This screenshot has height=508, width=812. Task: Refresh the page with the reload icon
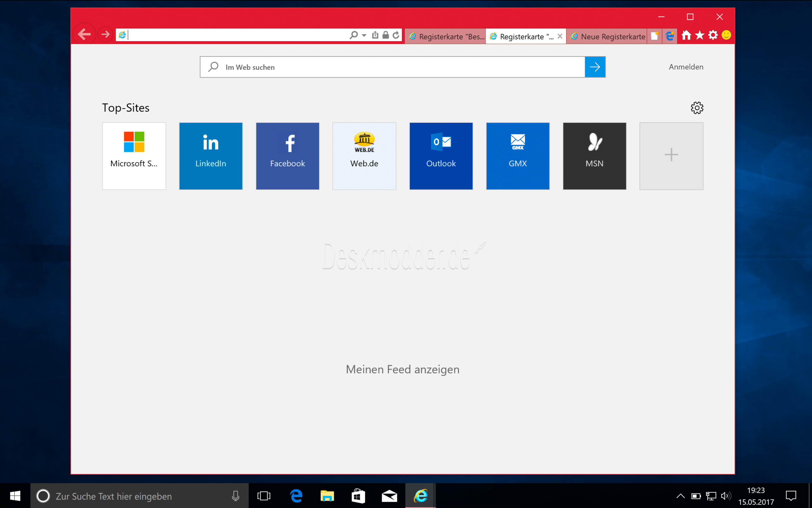(x=396, y=35)
